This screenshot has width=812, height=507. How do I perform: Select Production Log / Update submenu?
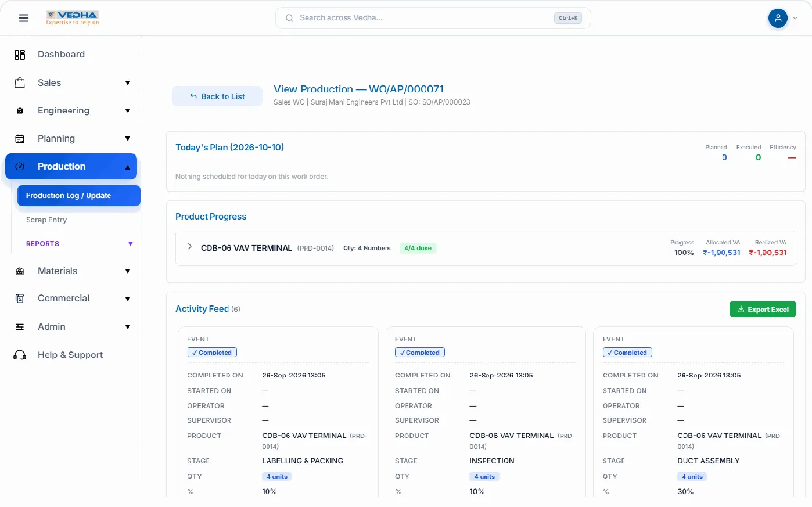[x=79, y=196]
